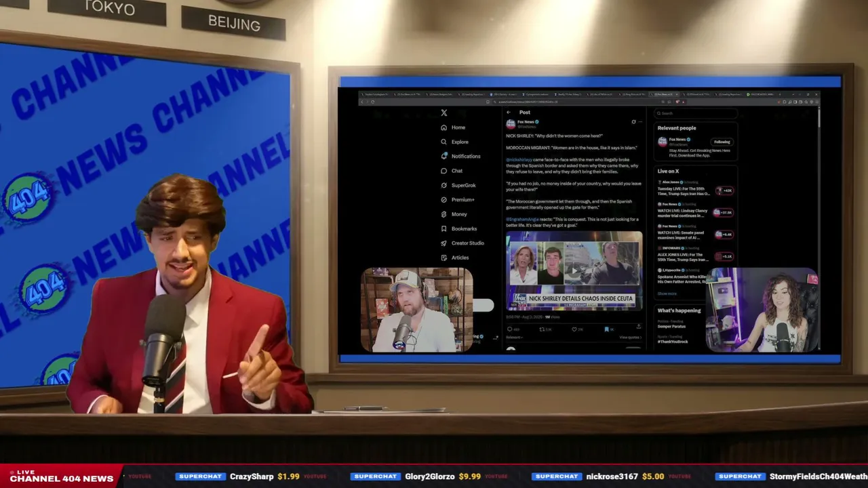
Task: Select the Premium+ menu item
Action: tap(463, 200)
